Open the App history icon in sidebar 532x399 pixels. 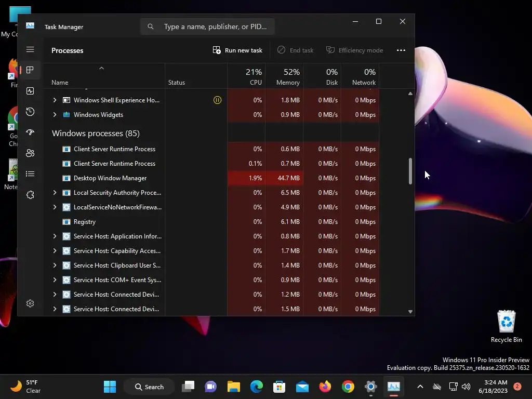30,112
